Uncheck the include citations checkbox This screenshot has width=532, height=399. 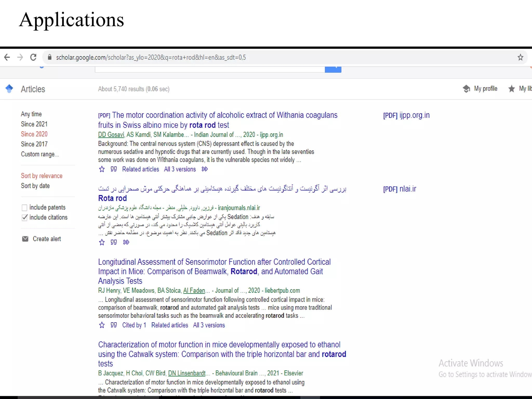pyautogui.click(x=24, y=217)
